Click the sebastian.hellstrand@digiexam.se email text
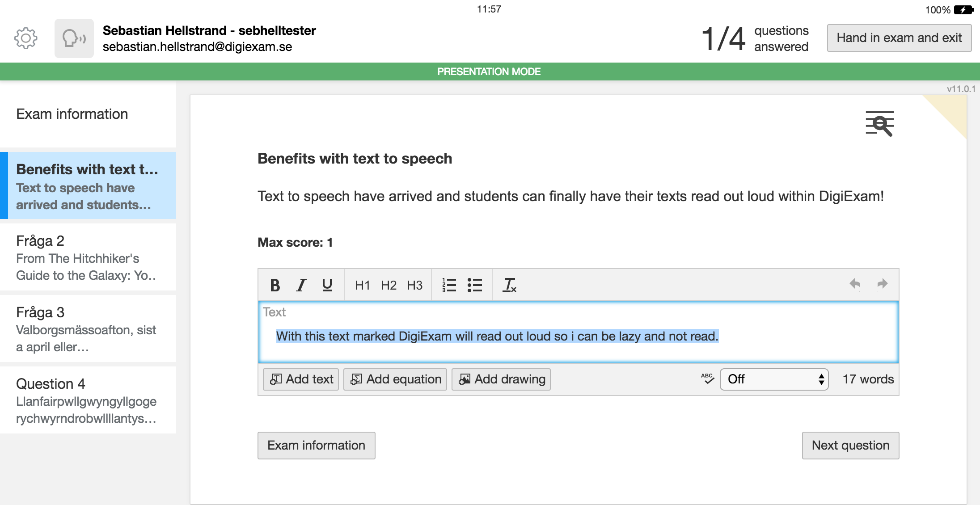Screen dimensions: 980x505 (197, 47)
